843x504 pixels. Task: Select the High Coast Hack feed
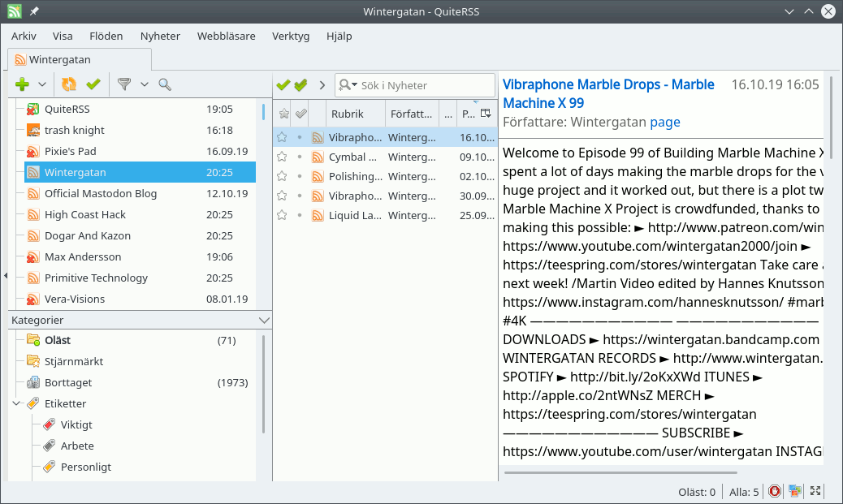pos(140,214)
